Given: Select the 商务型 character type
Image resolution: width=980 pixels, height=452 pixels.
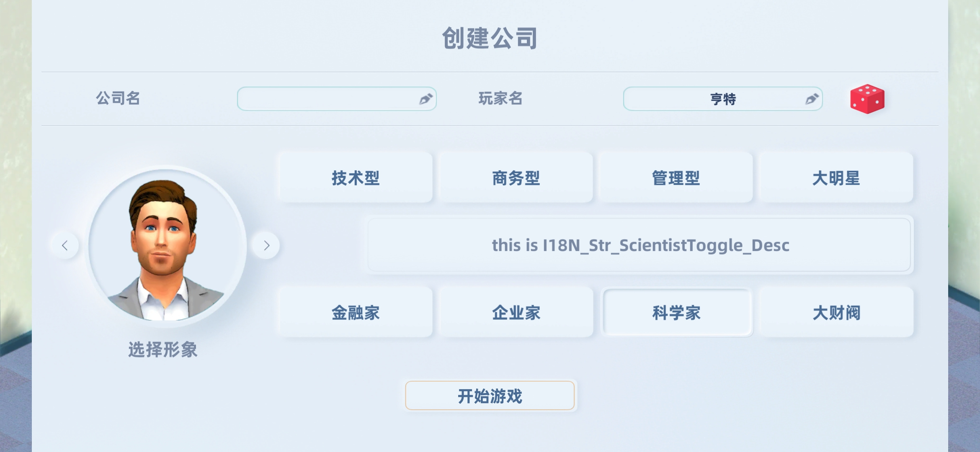Looking at the screenshot, I should tap(516, 178).
